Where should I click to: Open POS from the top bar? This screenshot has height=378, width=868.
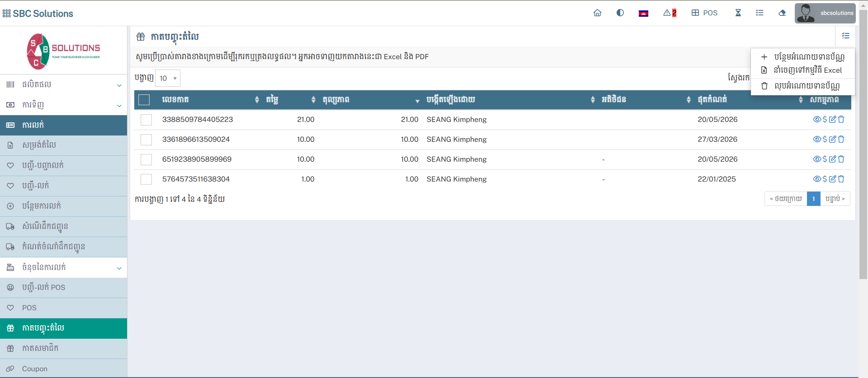click(704, 13)
